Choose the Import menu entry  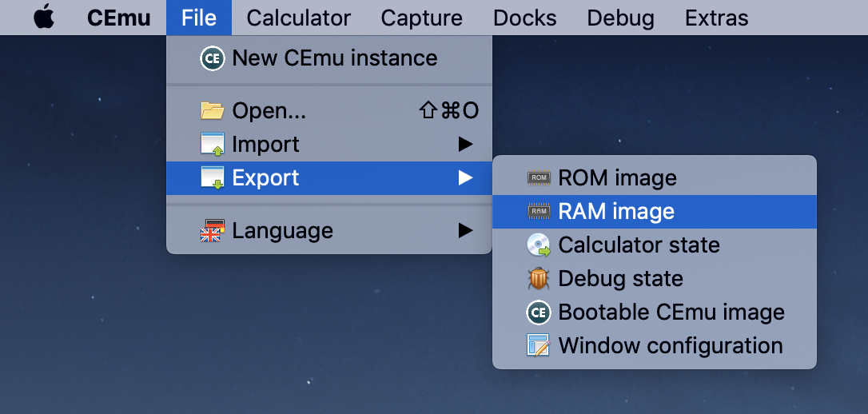point(328,145)
